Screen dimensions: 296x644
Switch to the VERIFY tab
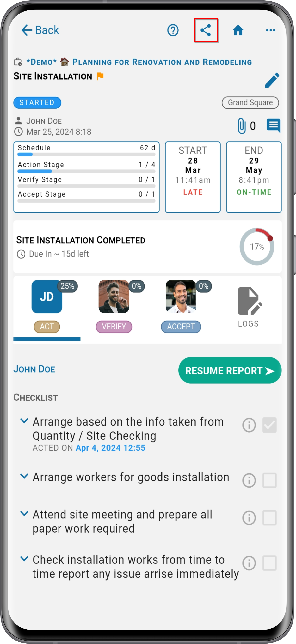(x=114, y=307)
